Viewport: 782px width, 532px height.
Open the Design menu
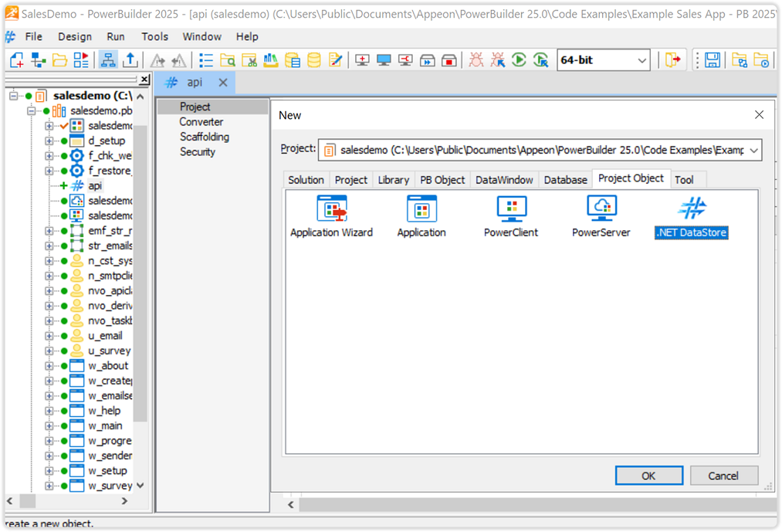(75, 36)
